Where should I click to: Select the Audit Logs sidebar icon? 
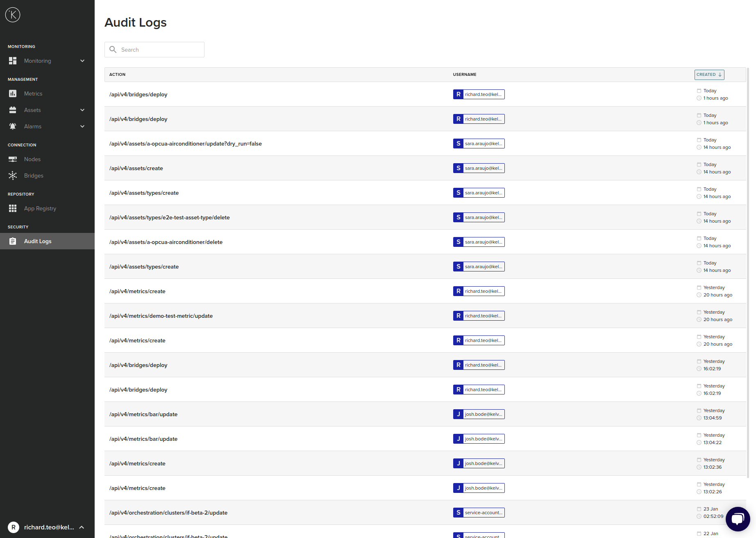point(13,241)
